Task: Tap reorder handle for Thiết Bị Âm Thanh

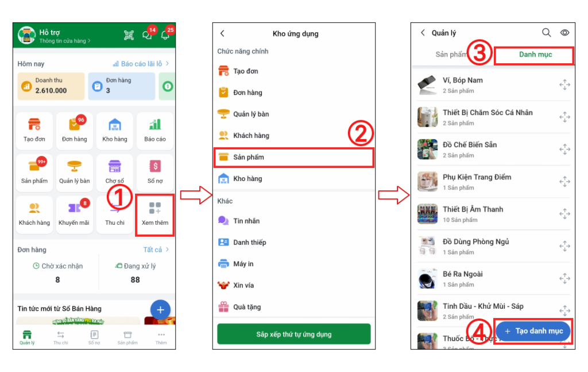Action: [565, 214]
